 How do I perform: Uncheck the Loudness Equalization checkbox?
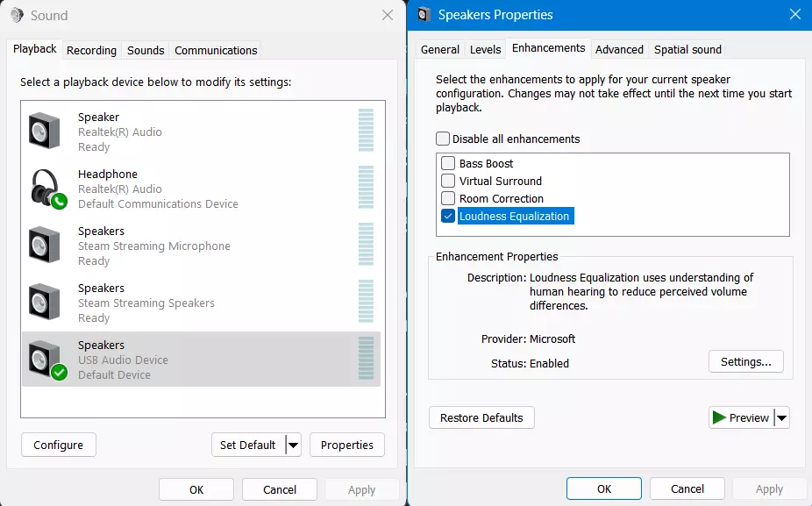(x=448, y=216)
